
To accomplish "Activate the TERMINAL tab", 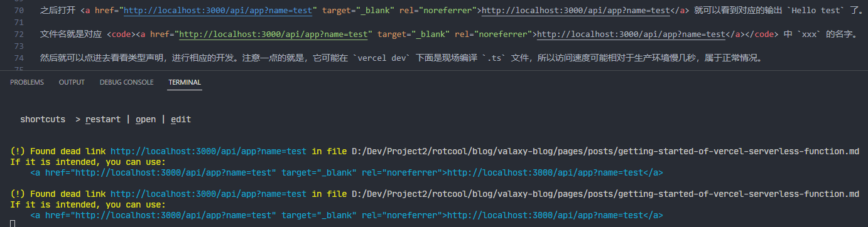I will pos(185,82).
